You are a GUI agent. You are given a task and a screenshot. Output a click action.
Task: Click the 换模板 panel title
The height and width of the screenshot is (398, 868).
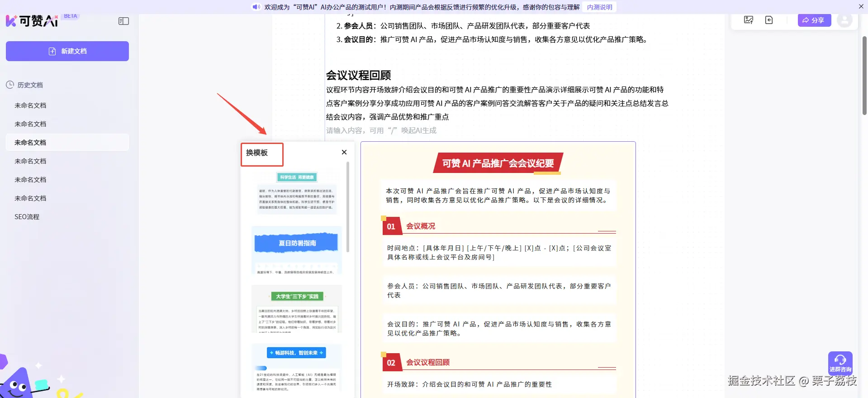tap(257, 153)
